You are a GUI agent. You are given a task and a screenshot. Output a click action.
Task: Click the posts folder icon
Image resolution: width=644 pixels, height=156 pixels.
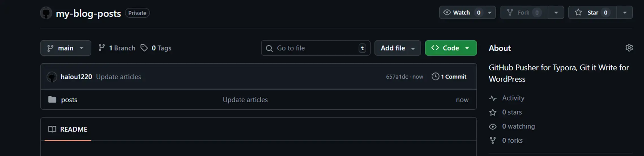tap(52, 100)
